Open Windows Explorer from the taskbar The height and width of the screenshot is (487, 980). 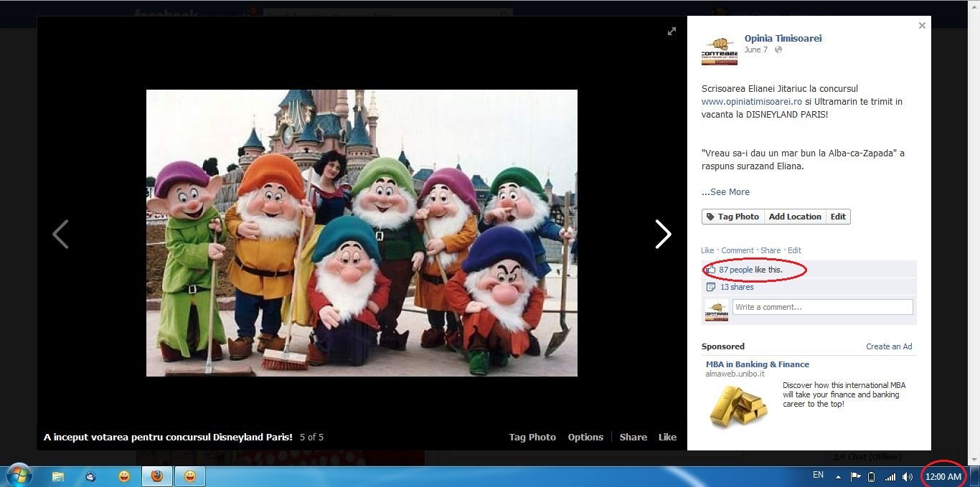58,476
